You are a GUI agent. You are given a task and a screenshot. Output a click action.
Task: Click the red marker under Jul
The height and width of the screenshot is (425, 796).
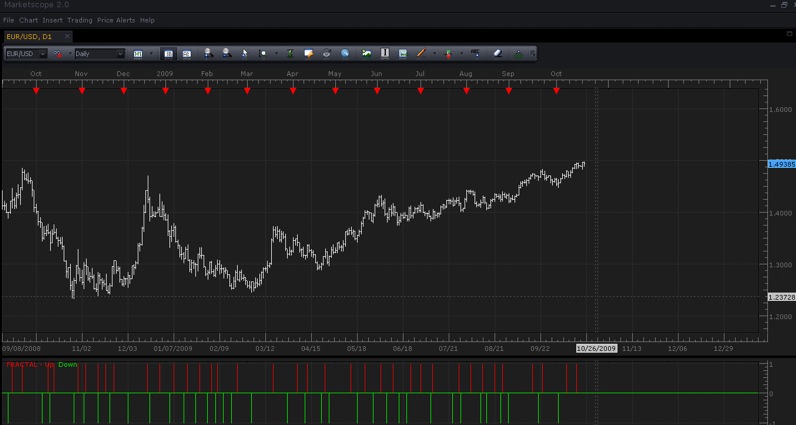[420, 91]
